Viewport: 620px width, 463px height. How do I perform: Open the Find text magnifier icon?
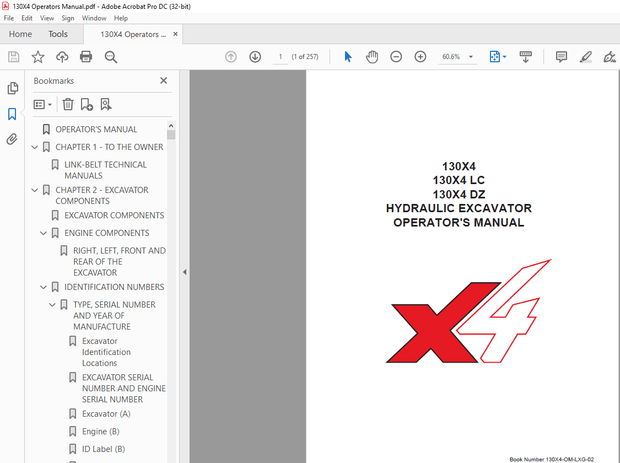[111, 57]
